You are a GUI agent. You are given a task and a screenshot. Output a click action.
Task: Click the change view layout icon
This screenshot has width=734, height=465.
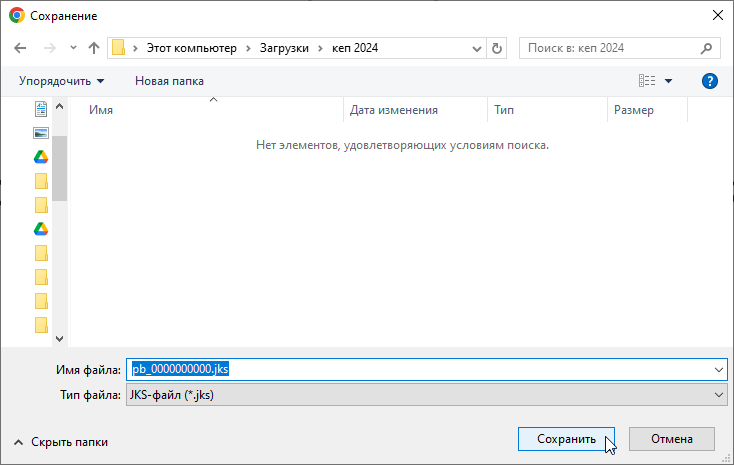tap(647, 80)
